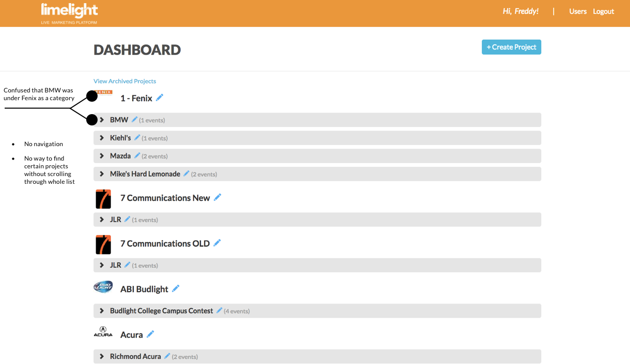Edit the 7 Communications OLD pencil icon
The width and height of the screenshot is (630, 364).
point(217,243)
